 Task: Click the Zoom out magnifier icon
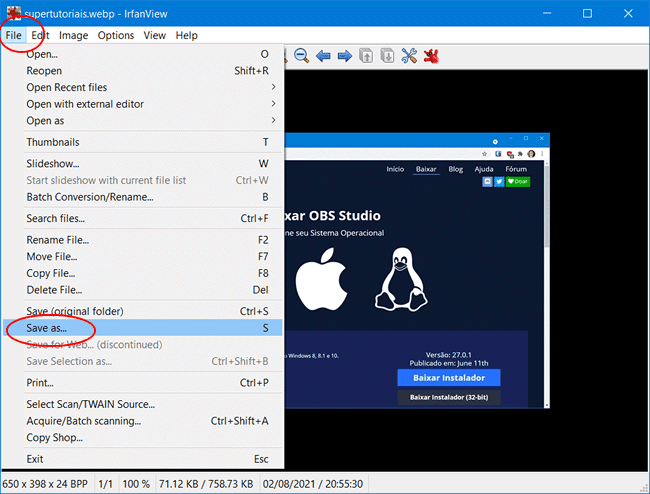301,56
